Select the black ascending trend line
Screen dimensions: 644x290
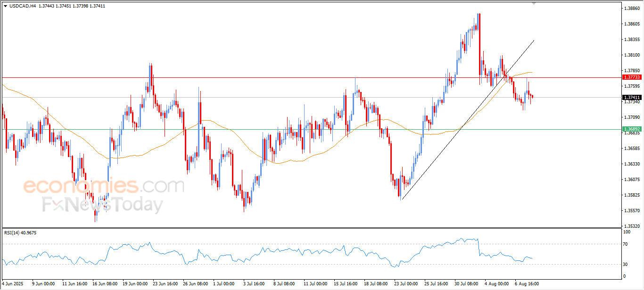(x=468, y=120)
